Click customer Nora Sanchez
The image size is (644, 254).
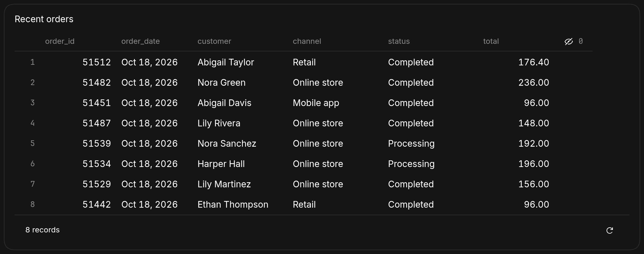click(227, 144)
